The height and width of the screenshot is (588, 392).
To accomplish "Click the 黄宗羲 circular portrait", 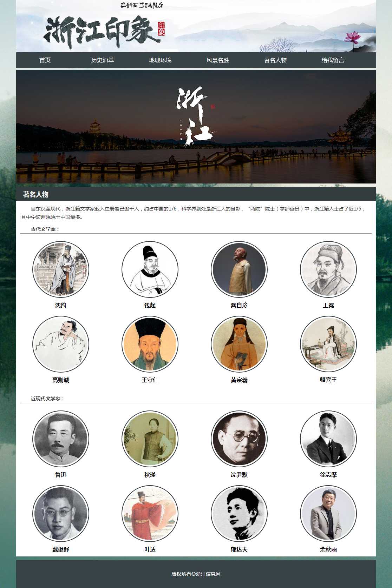I will point(239,344).
